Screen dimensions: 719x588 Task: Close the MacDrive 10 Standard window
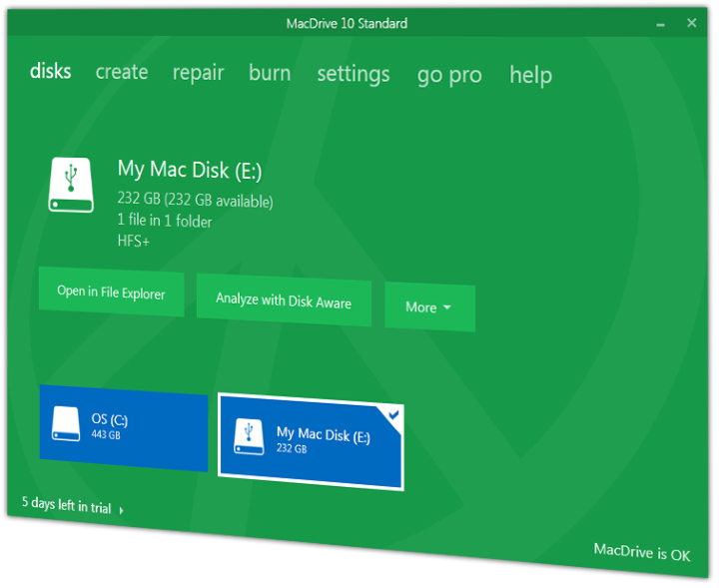pos(691,22)
